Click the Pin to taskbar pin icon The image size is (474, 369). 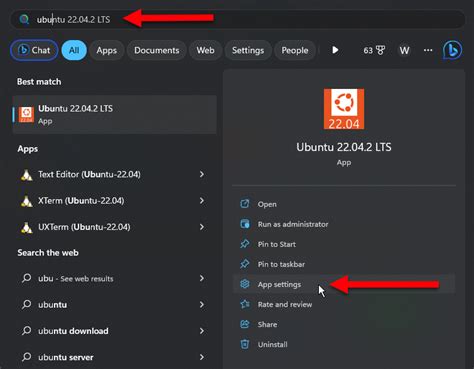tap(245, 264)
